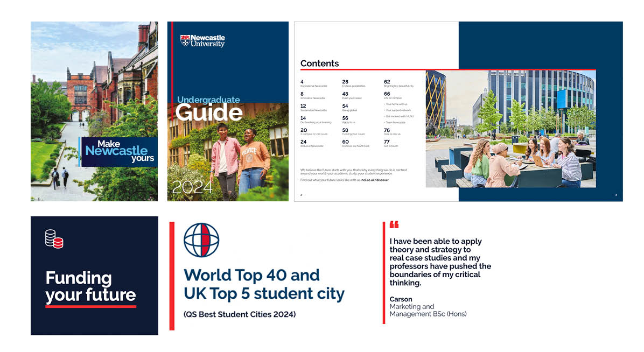Click the 2024 year on the cover
This screenshot has width=644, height=352.
click(x=192, y=187)
